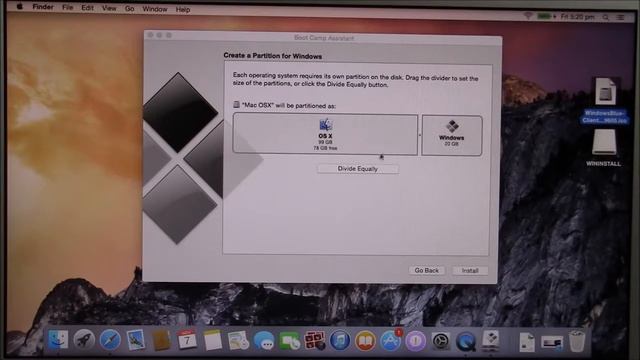Open Launchpad from the Dock
Screen dimensions: 640x360
pos(84,340)
